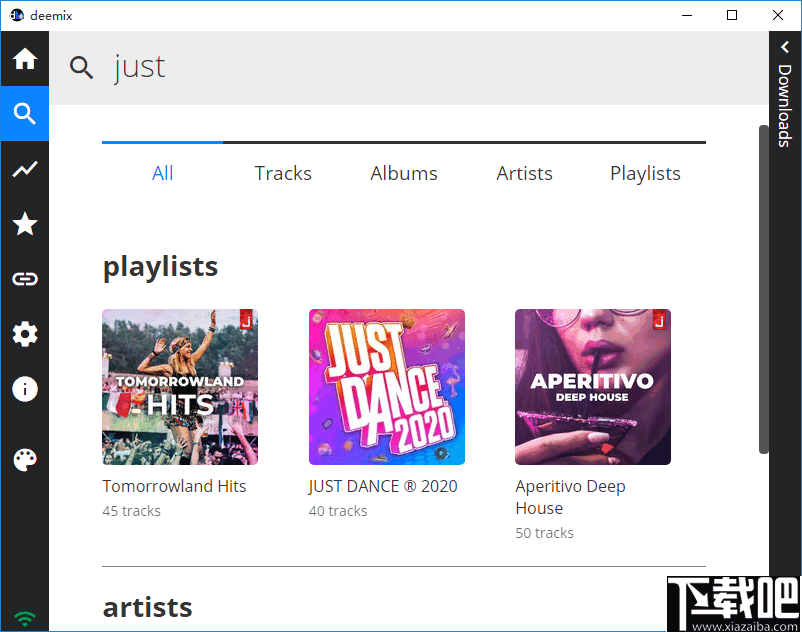Open the theme palette icon
The width and height of the screenshot is (802, 632).
25,460
